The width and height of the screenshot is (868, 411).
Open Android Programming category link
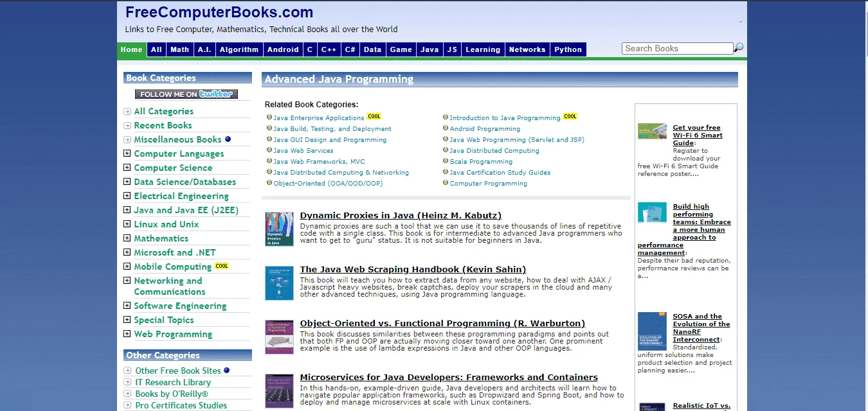[485, 129]
